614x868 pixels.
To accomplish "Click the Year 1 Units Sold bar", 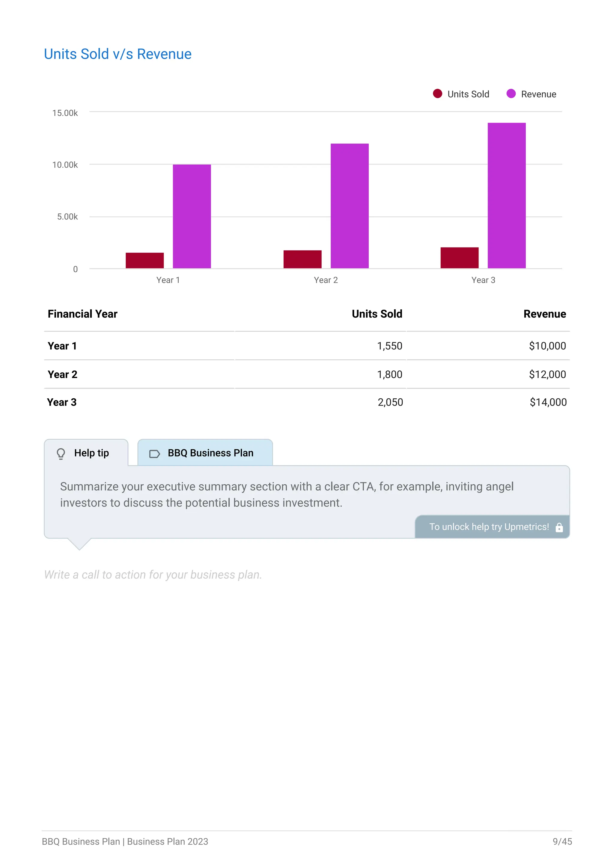I will (x=145, y=260).
